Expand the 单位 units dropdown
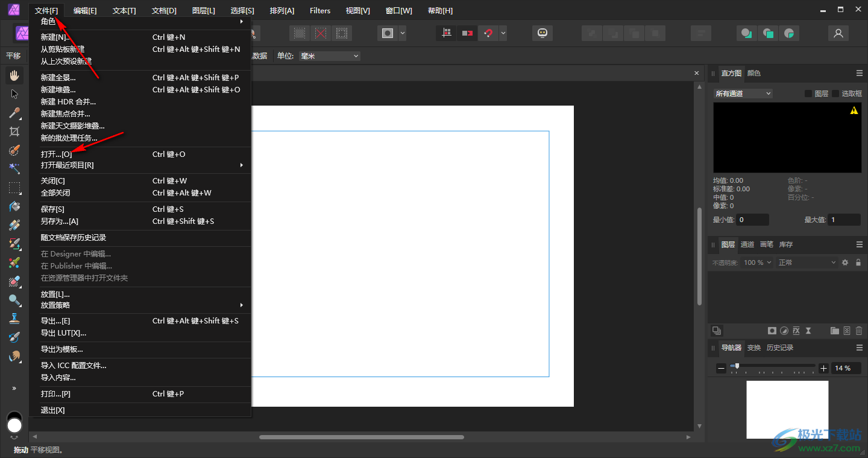This screenshot has height=458, width=868. [x=329, y=56]
